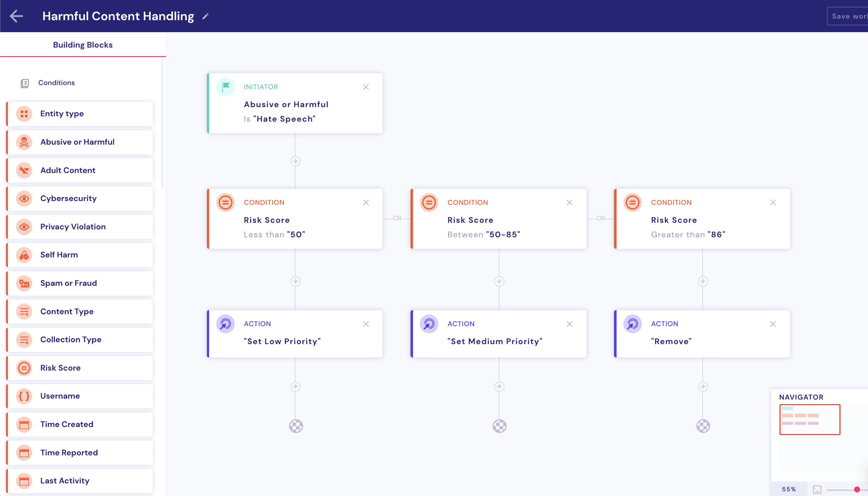Click the plus connector below the Hate Speech initiator
This screenshot has height=496, width=868.
[295, 161]
